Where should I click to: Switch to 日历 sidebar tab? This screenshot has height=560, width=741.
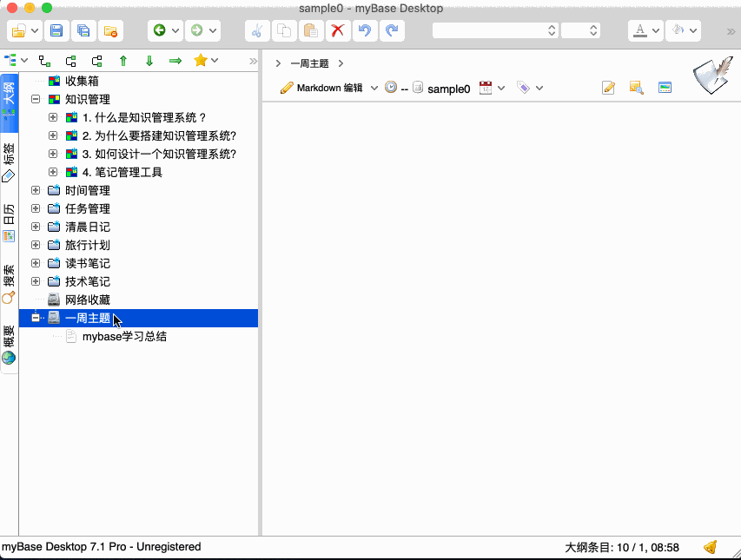[x=9, y=222]
